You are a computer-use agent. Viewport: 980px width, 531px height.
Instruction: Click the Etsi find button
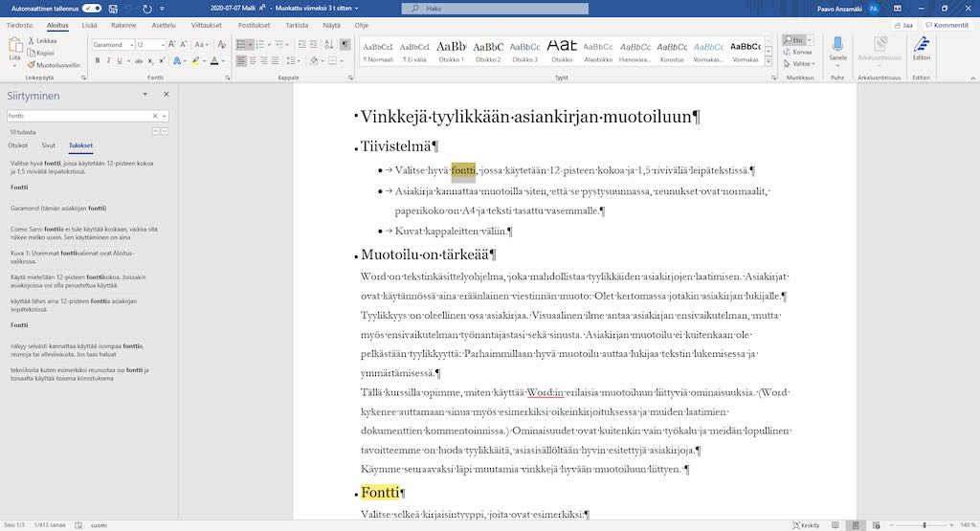pyautogui.click(x=795, y=40)
